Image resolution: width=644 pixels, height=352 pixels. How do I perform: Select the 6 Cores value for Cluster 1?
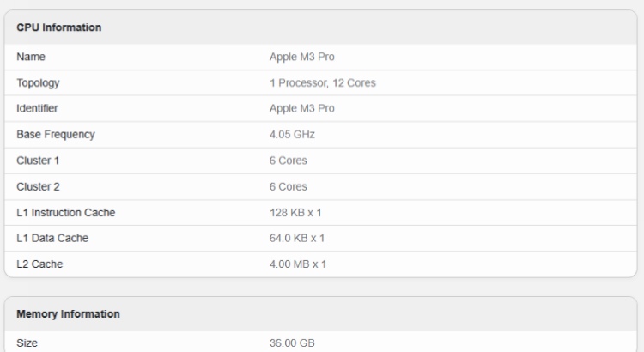point(289,161)
